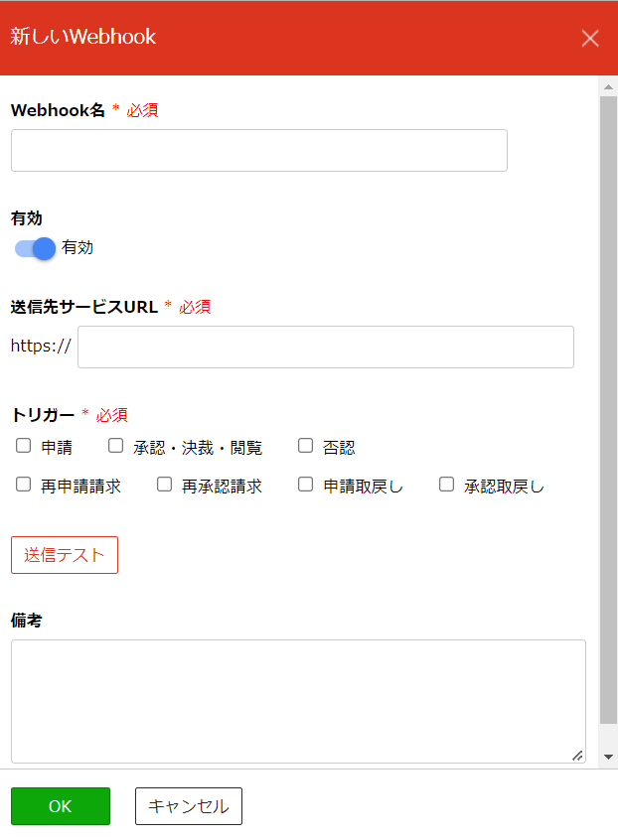Click the vertical scrollbar thumb
Viewport: 618px width, 840px height.
tap(608, 410)
